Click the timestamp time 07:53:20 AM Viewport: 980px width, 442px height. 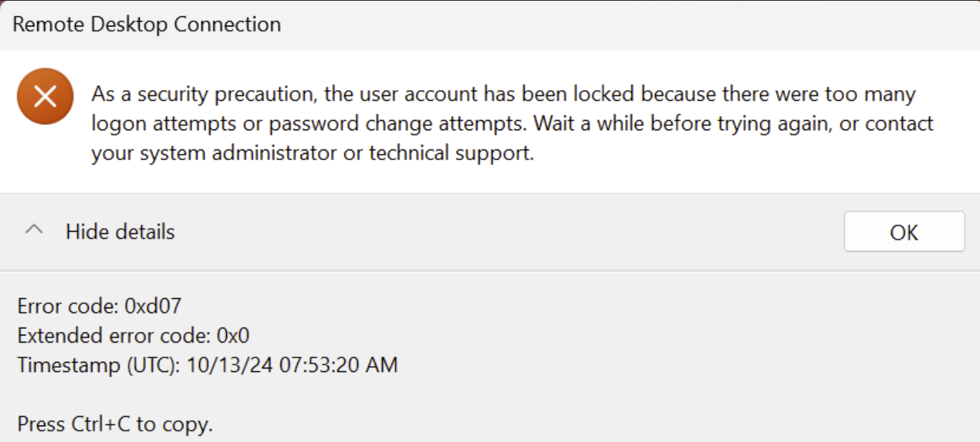click(x=328, y=365)
